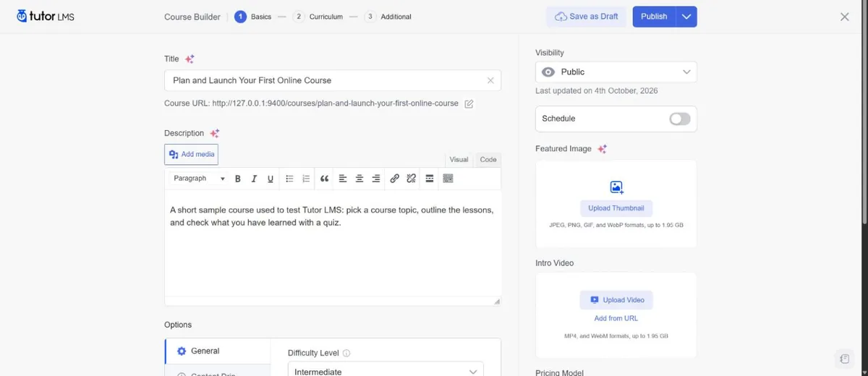Click the Course URL text
The width and height of the screenshot is (868, 376).
[311, 103]
